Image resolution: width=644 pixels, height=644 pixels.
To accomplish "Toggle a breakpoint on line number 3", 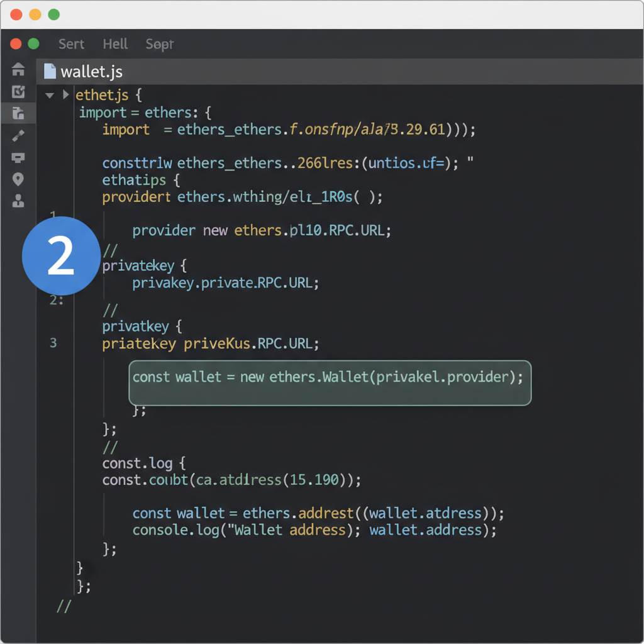I will pyautogui.click(x=53, y=343).
